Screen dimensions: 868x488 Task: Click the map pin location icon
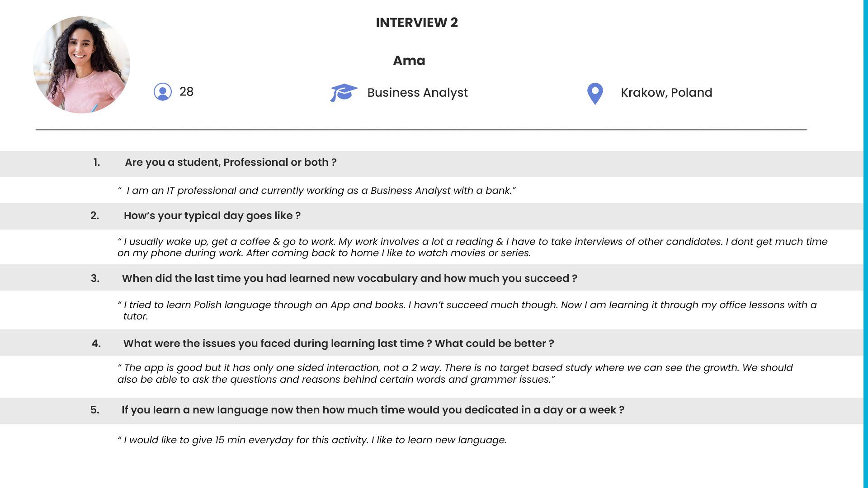click(x=595, y=94)
